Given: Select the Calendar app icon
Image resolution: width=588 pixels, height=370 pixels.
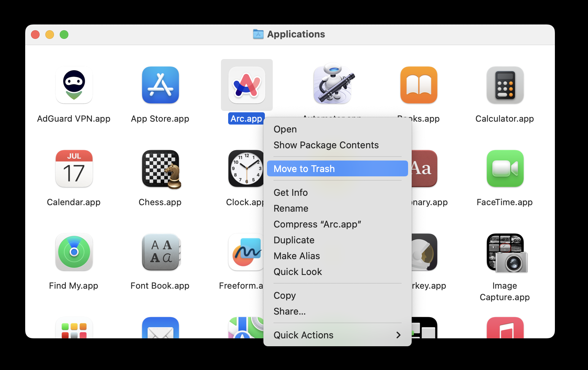Looking at the screenshot, I should pyautogui.click(x=74, y=168).
